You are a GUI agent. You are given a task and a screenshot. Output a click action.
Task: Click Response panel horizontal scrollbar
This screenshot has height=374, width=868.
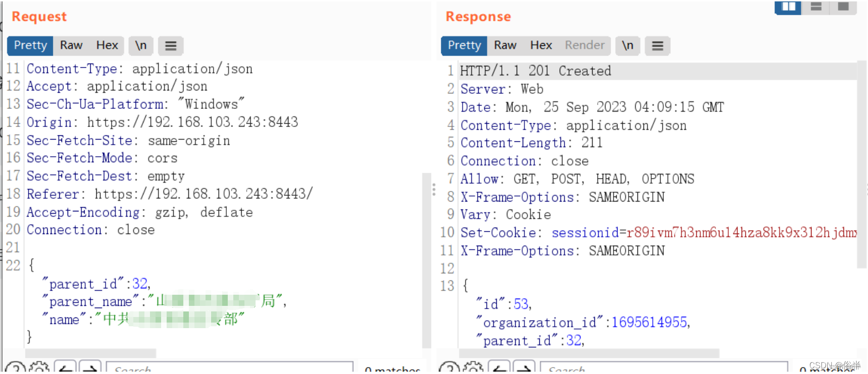[589, 353]
